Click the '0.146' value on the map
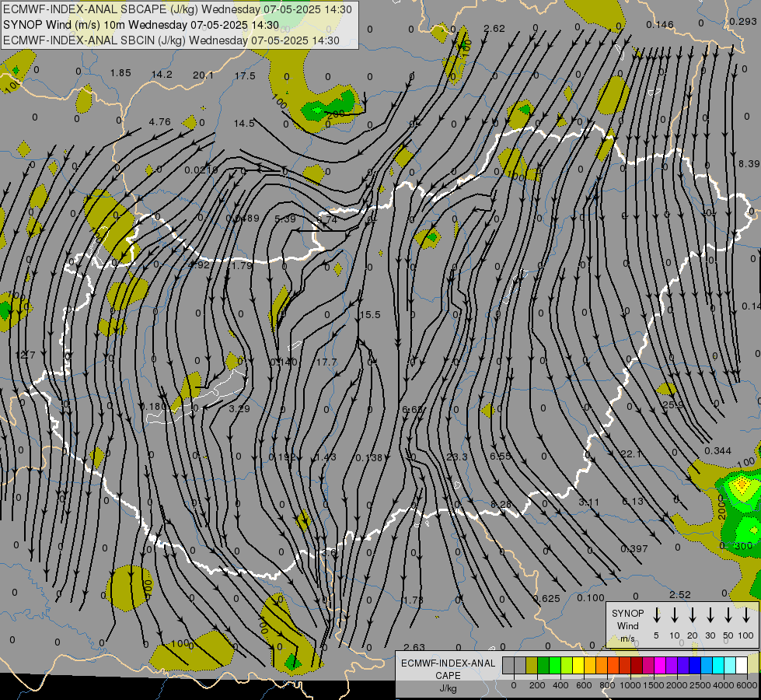Screen dimensions: 761x700 [660, 24]
